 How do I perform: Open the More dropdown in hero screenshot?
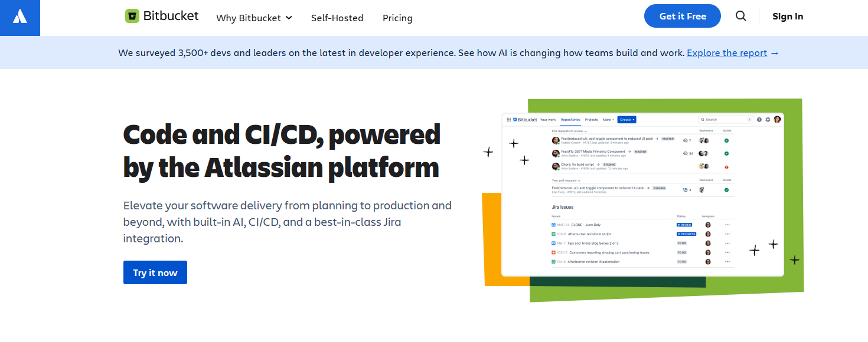(608, 120)
